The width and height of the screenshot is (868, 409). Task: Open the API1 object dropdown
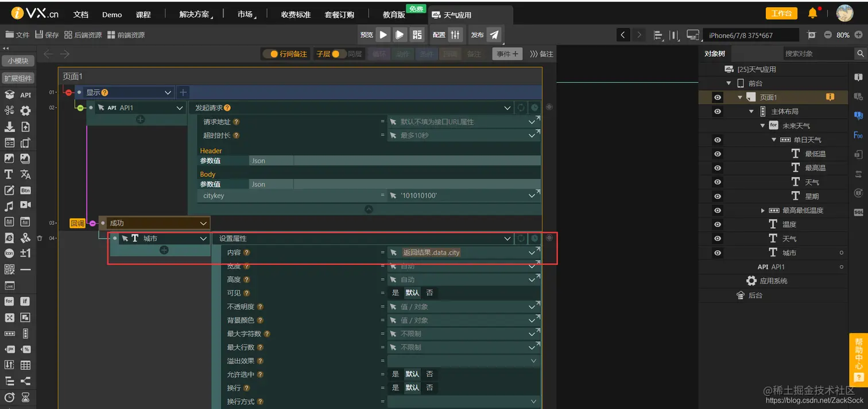pos(180,107)
